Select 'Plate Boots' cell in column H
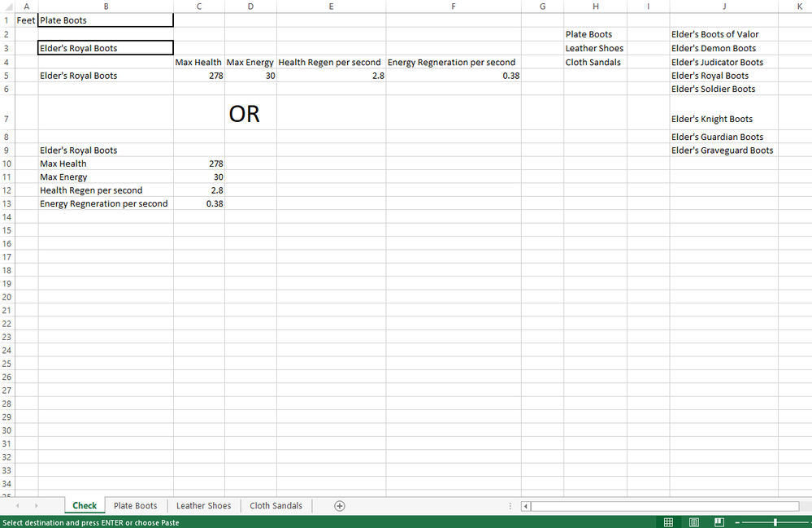This screenshot has height=528, width=812. pos(596,34)
